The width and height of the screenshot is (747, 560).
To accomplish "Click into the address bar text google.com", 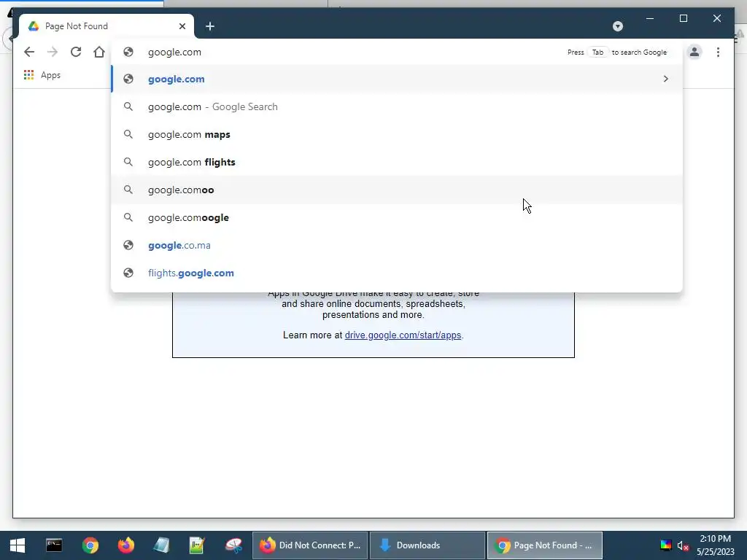I will click(174, 52).
